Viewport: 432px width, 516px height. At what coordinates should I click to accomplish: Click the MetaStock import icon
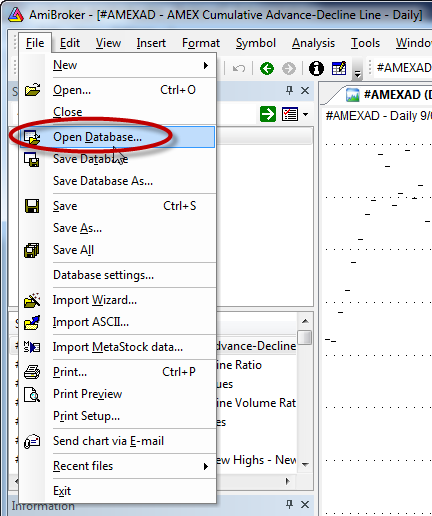[32, 347]
